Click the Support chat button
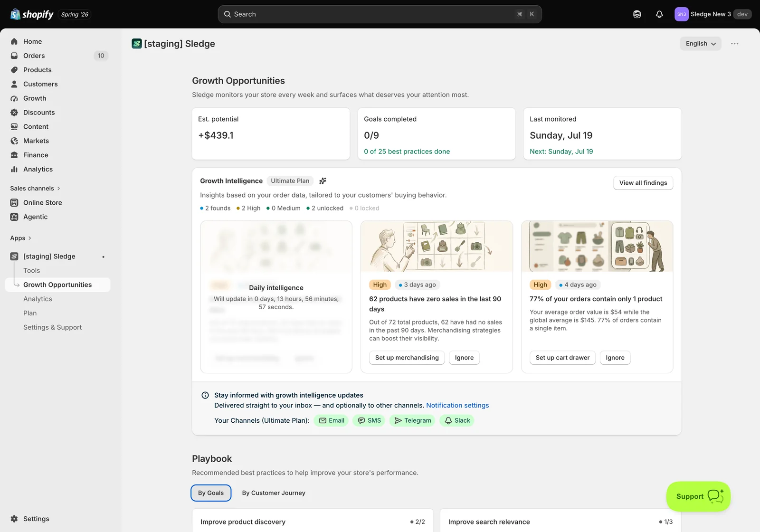The image size is (760, 532). [698, 496]
